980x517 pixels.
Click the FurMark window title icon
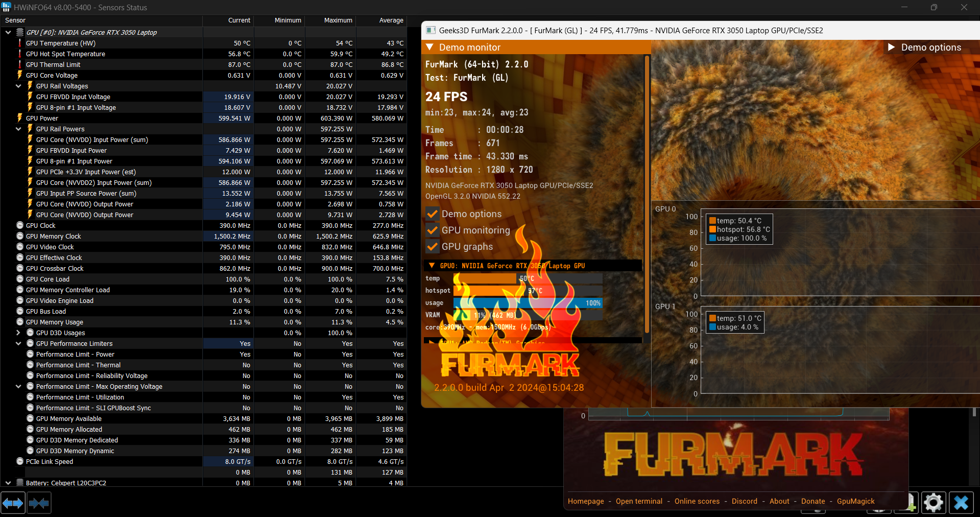tap(431, 30)
